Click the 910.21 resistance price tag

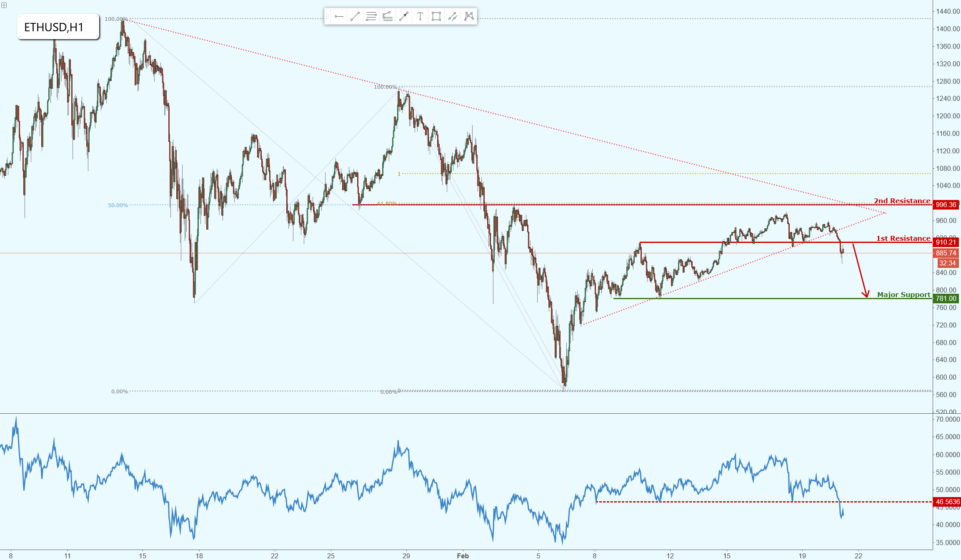point(946,242)
